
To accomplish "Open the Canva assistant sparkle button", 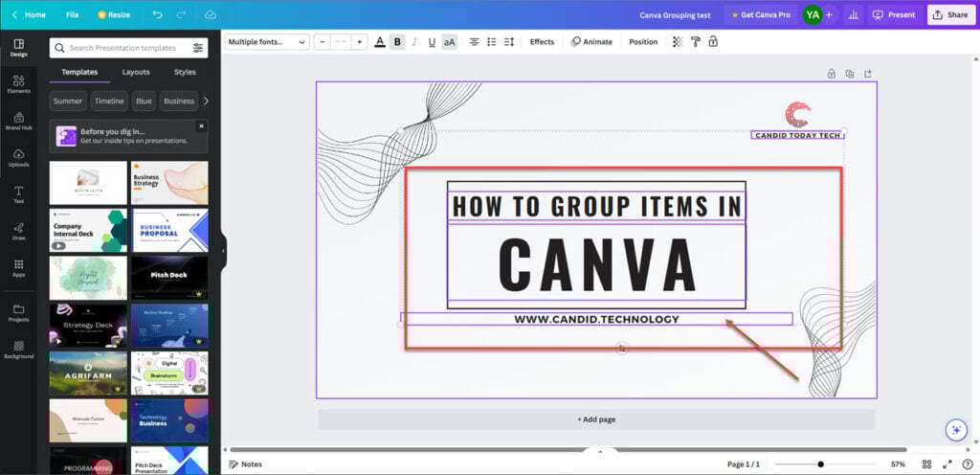I will pyautogui.click(x=956, y=430).
